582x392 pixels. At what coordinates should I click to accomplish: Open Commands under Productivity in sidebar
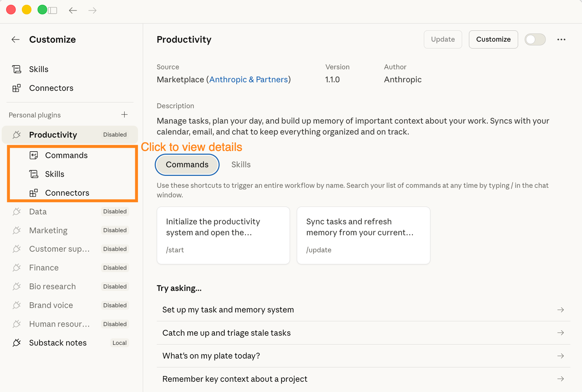coord(66,155)
